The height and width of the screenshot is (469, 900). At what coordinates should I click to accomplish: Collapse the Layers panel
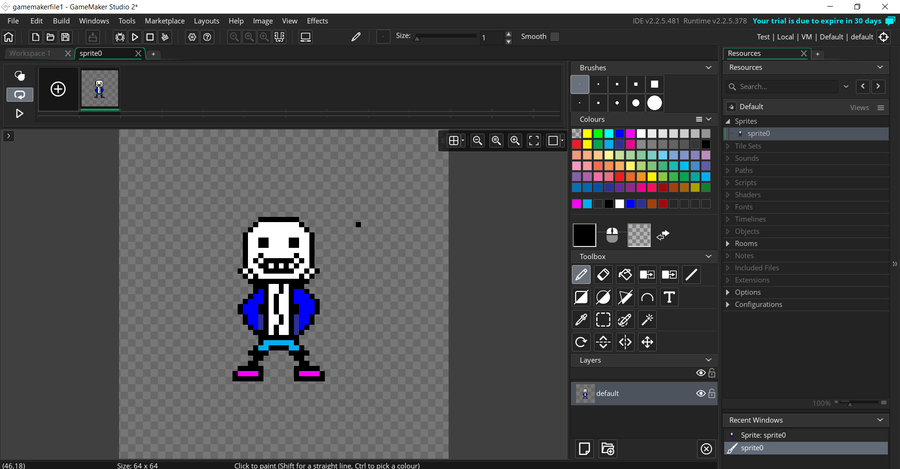point(708,361)
